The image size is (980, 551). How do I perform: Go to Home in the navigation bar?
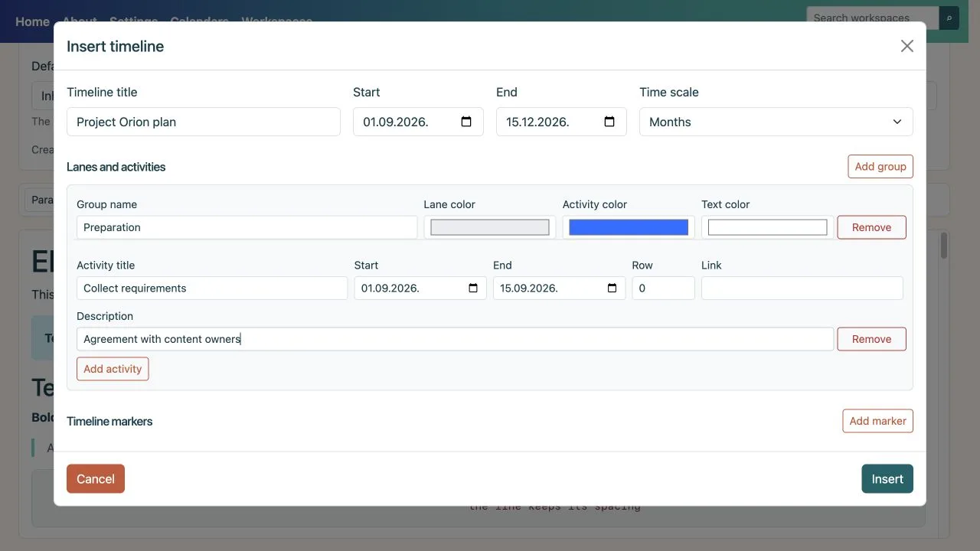pos(32,21)
